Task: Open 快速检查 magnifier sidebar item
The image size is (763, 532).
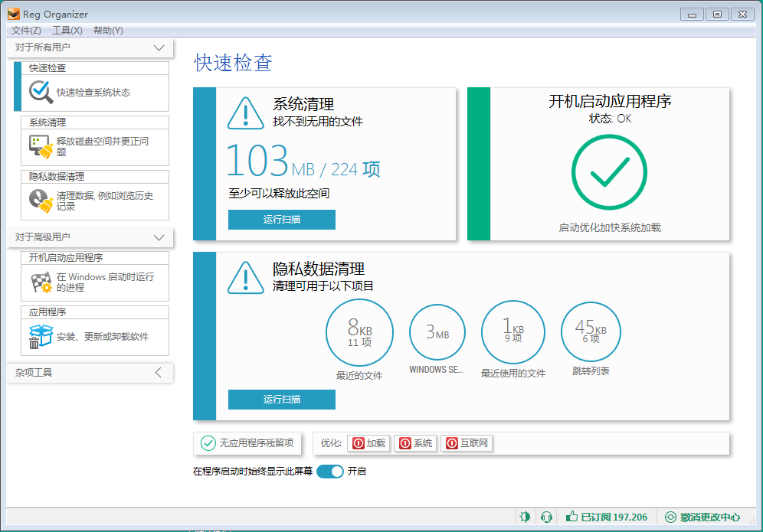Action: pos(41,93)
